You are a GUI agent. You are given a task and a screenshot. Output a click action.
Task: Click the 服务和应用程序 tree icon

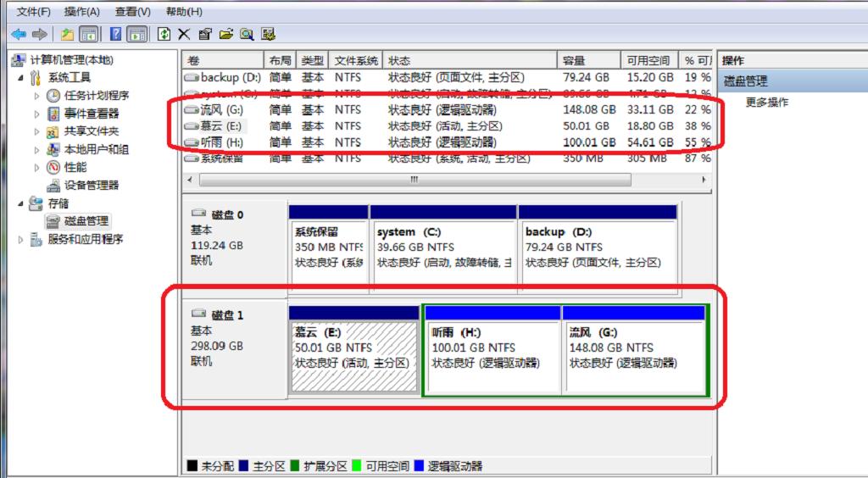click(x=36, y=239)
